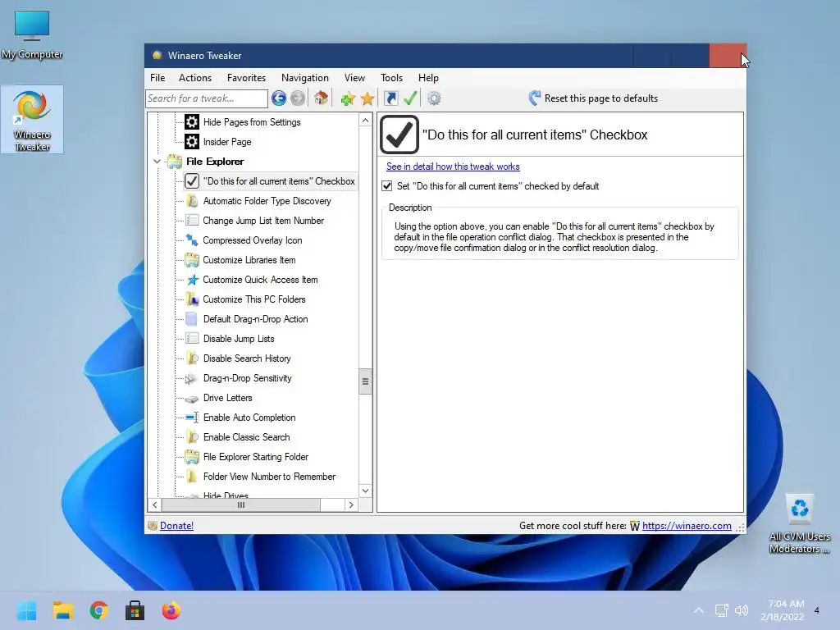This screenshot has height=630, width=840.
Task: Select the Recycle Bin desktop icon
Action: [x=799, y=523]
